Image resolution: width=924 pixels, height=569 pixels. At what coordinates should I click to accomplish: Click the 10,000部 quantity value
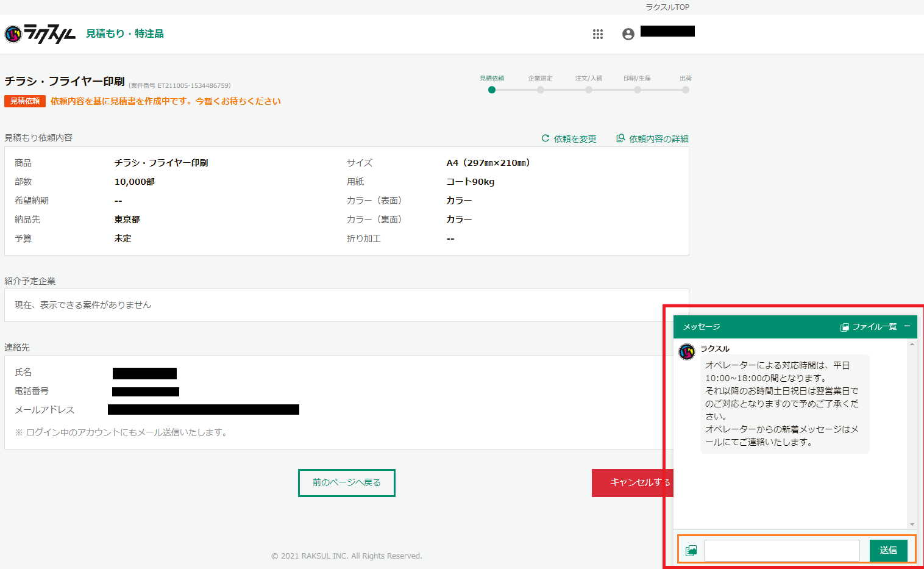(135, 182)
